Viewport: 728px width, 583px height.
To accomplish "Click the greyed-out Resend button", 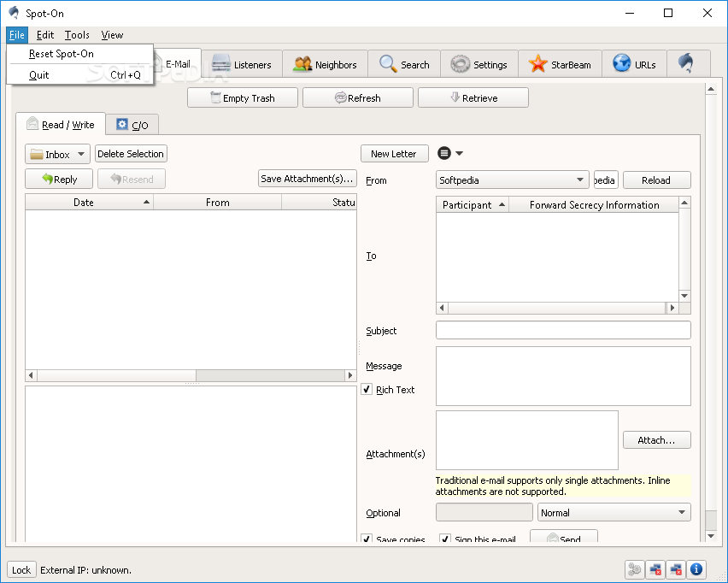I will pyautogui.click(x=132, y=179).
